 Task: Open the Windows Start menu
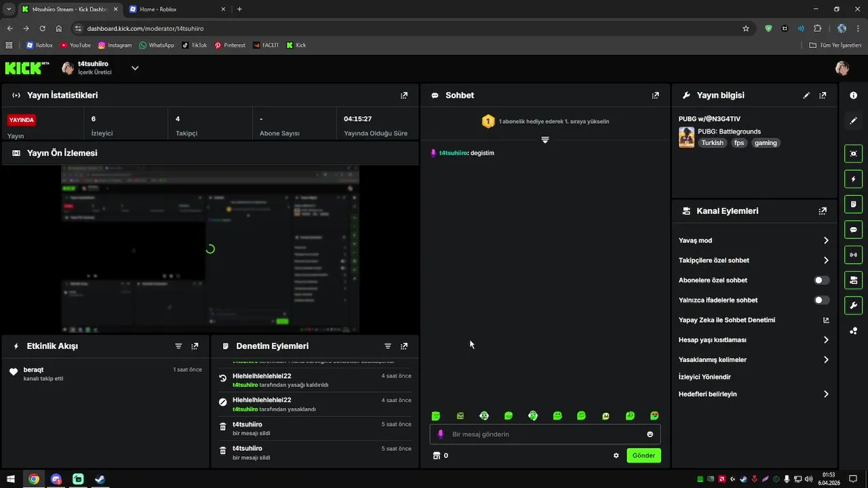pos(11,479)
